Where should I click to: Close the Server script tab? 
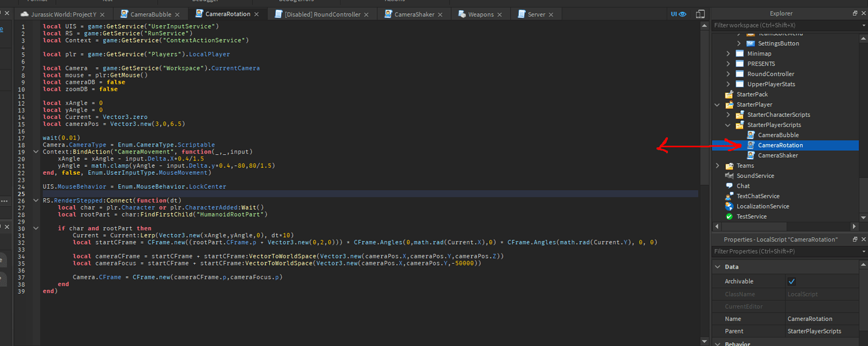(x=552, y=14)
